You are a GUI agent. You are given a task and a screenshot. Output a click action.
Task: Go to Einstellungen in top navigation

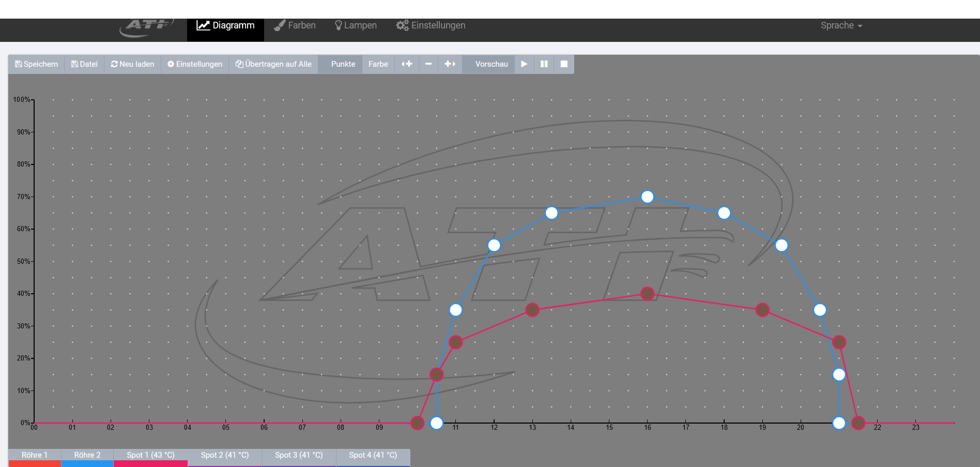click(x=431, y=25)
